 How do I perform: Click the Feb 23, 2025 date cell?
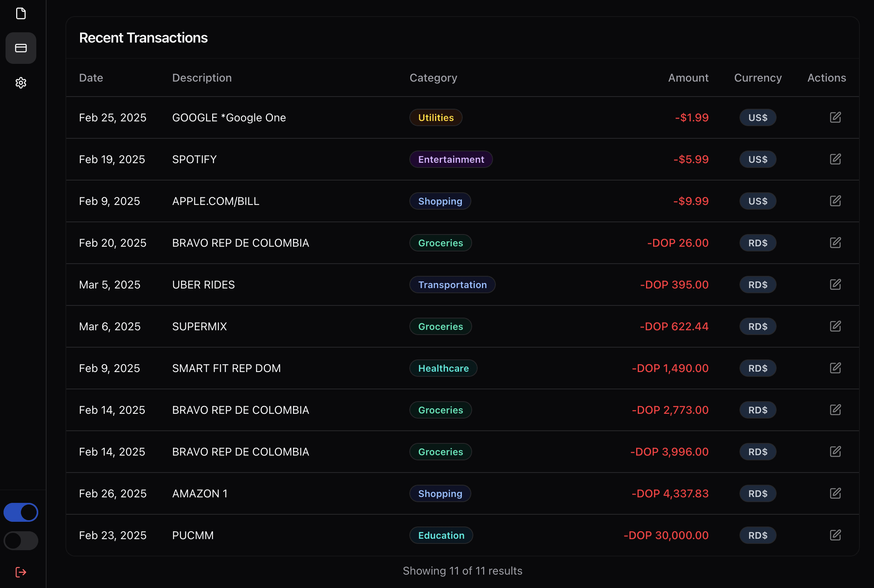pyautogui.click(x=113, y=535)
